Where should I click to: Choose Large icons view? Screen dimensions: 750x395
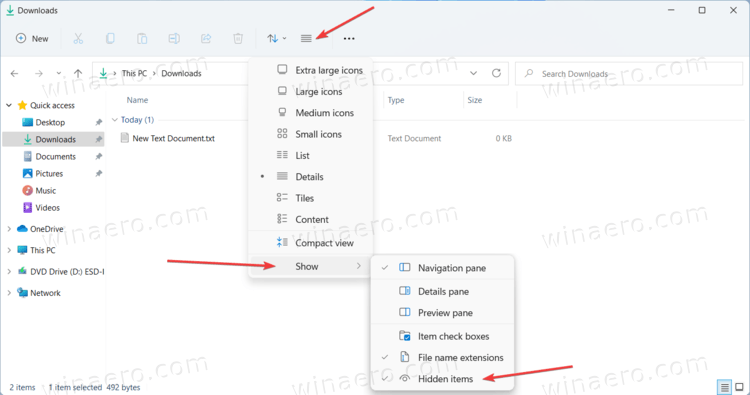310,92
